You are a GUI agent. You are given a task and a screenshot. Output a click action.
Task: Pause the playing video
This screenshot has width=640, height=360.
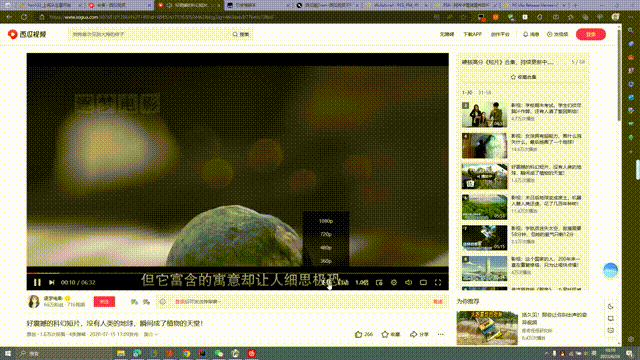click(x=37, y=282)
